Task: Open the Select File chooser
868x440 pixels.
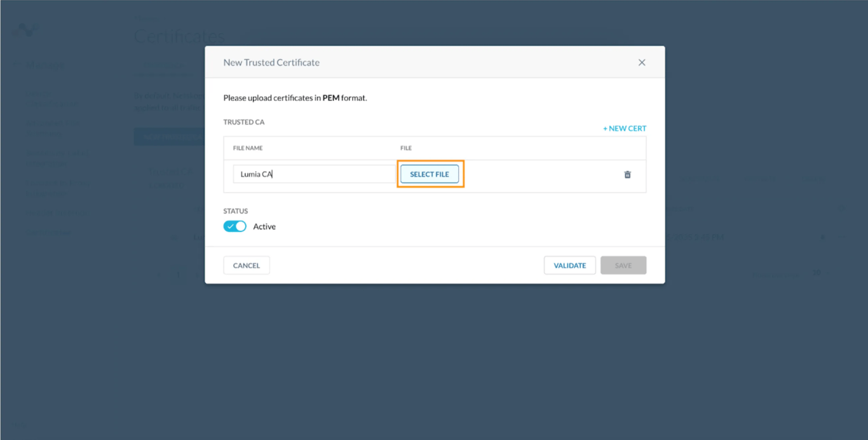Action: coord(430,174)
